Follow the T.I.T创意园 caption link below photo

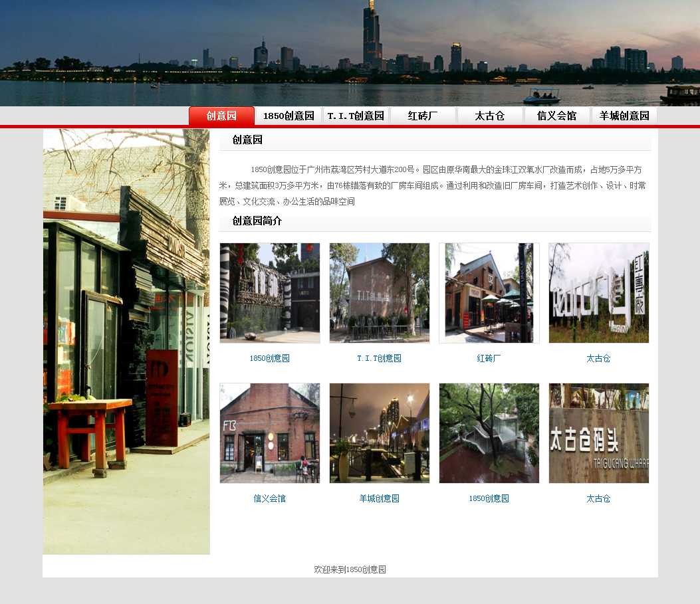pos(379,358)
